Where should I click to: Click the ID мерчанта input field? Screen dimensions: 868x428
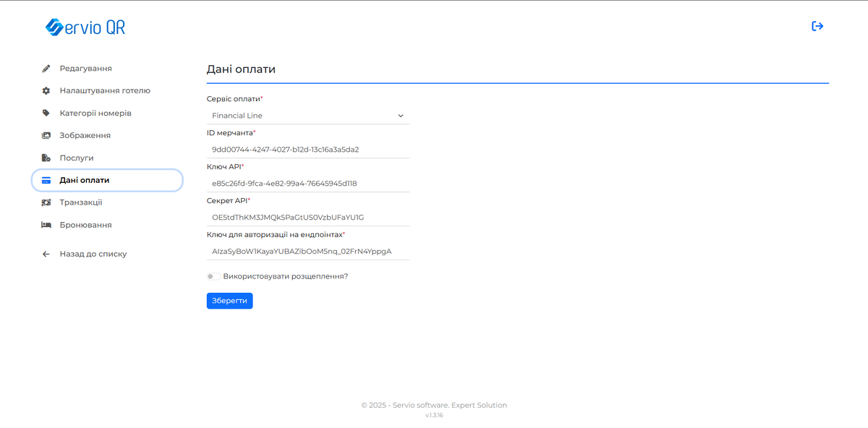point(307,149)
